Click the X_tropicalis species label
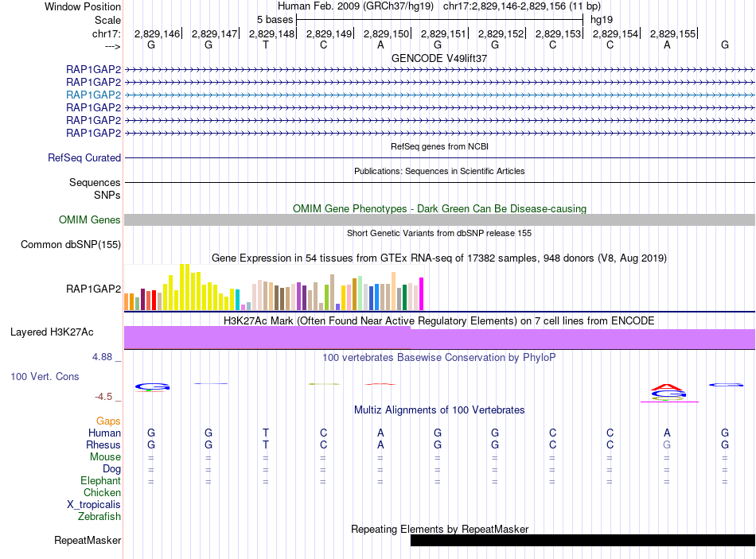The image size is (756, 559). point(94,505)
